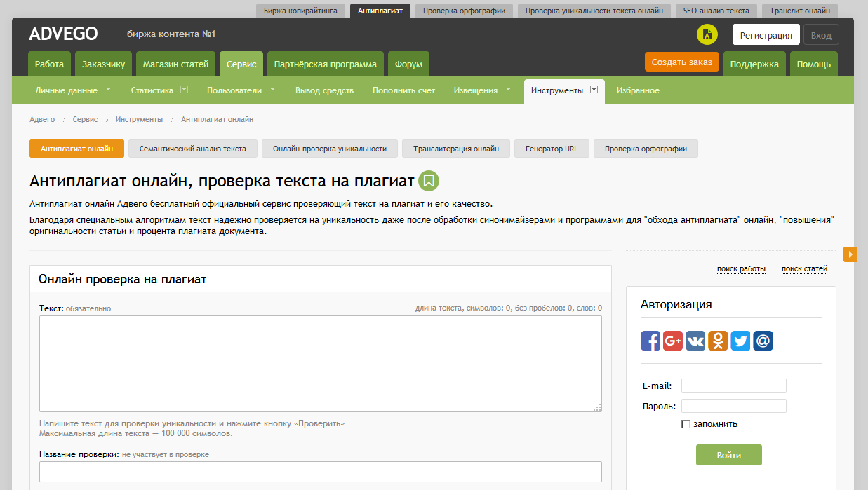Expand the Статистика dropdown arrow
Image resolution: width=868 pixels, height=490 pixels.
click(184, 89)
